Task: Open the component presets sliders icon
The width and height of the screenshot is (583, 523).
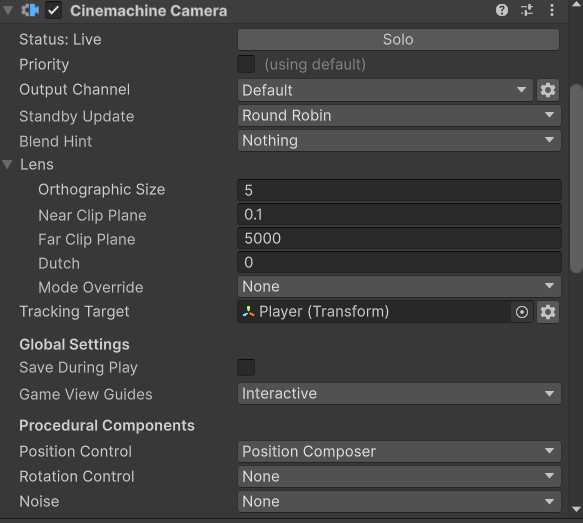Action: pyautogui.click(x=527, y=10)
